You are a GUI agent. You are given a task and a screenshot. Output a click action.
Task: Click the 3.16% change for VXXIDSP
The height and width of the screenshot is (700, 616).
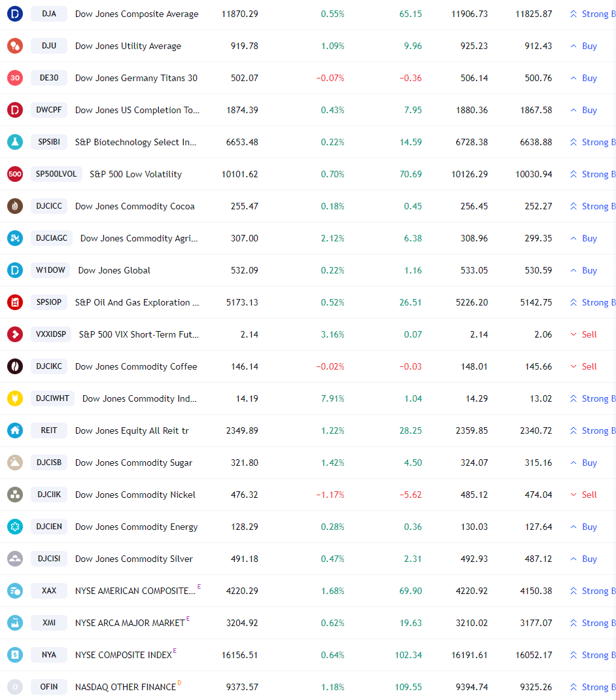pyautogui.click(x=333, y=334)
